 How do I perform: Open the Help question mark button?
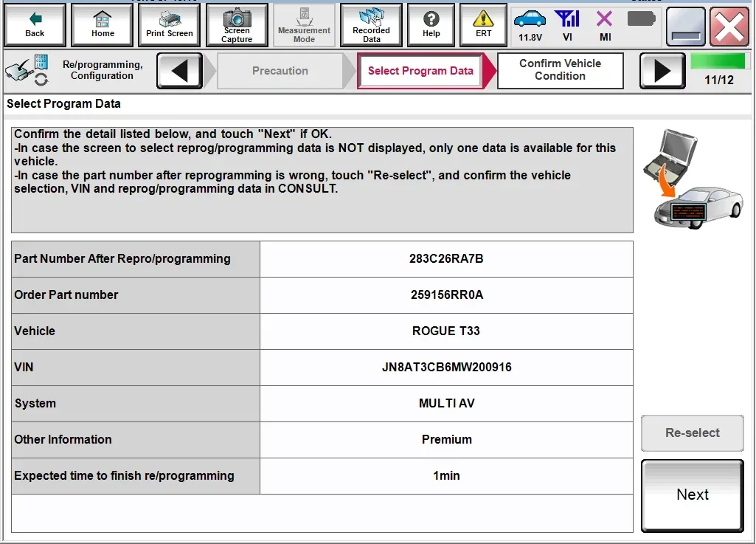pyautogui.click(x=431, y=25)
